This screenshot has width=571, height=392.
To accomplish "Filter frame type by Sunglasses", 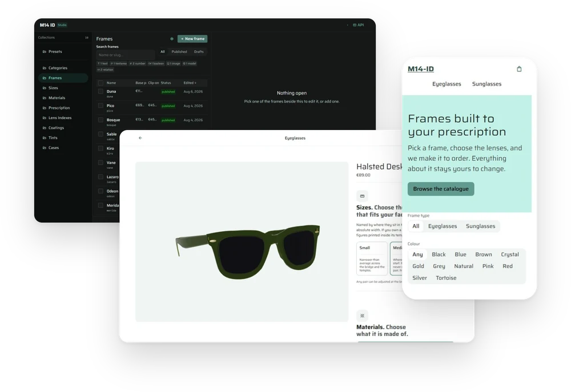I will (x=481, y=227).
